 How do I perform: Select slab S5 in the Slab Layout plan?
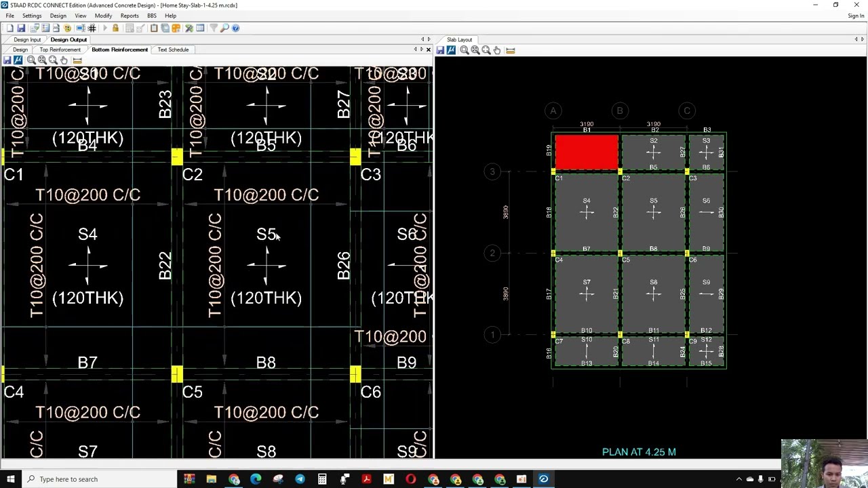tap(653, 213)
